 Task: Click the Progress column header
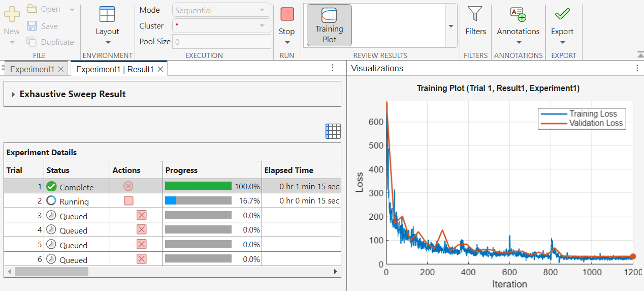[x=212, y=170]
